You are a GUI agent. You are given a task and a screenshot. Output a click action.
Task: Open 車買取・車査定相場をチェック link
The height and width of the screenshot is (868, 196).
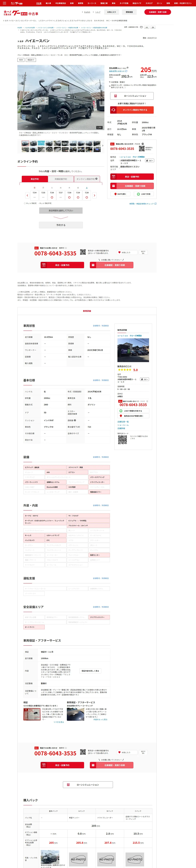143,204
